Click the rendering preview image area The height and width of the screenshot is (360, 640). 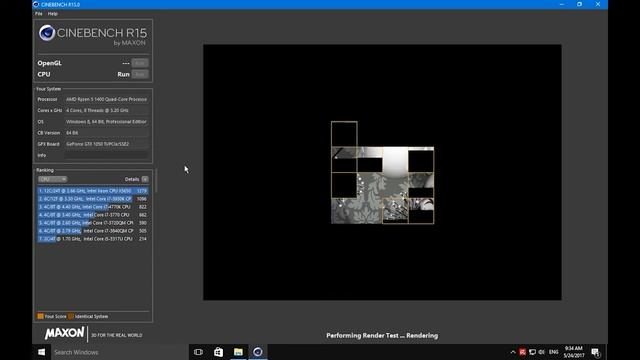[x=382, y=172]
